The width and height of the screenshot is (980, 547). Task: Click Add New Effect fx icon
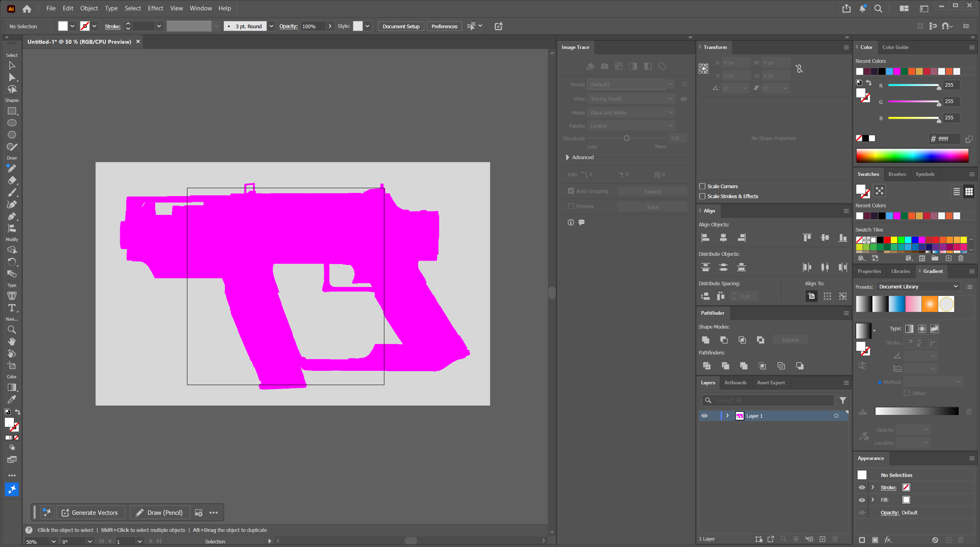[x=888, y=540]
